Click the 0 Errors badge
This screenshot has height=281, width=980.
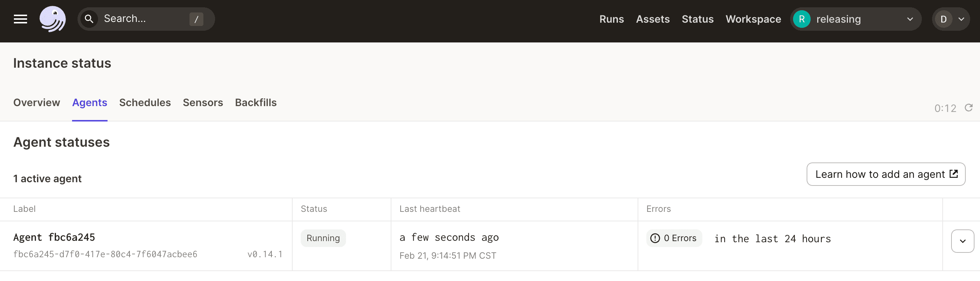pos(673,238)
